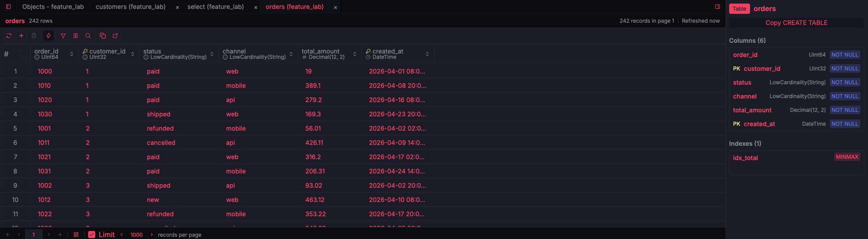Click the idx_total index entry
This screenshot has width=868, height=239.
click(x=746, y=158)
